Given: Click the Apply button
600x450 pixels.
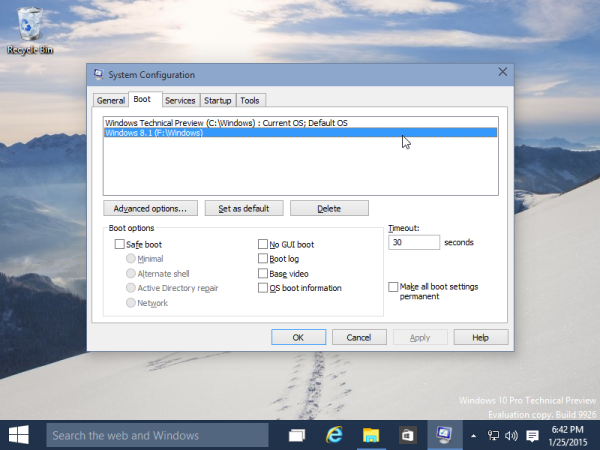Looking at the screenshot, I should [420, 337].
